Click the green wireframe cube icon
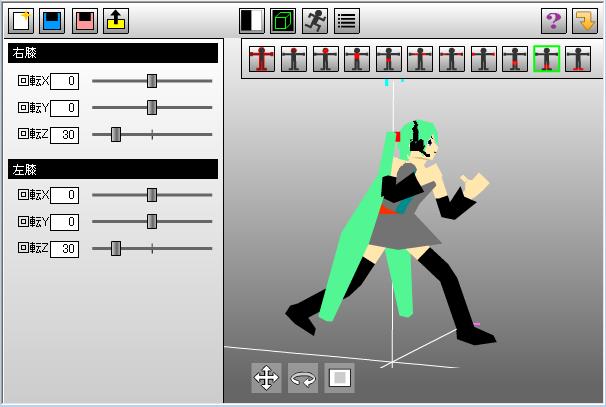606x407 pixels. (283, 21)
